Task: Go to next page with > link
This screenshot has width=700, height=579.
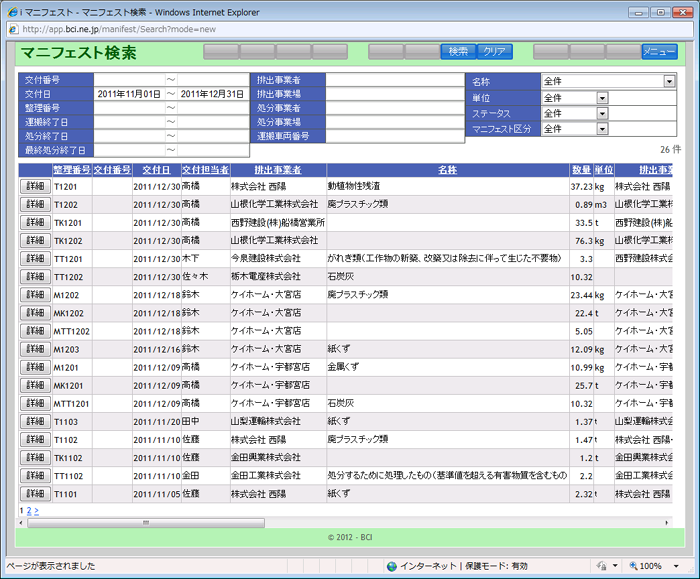Action: tap(36, 510)
